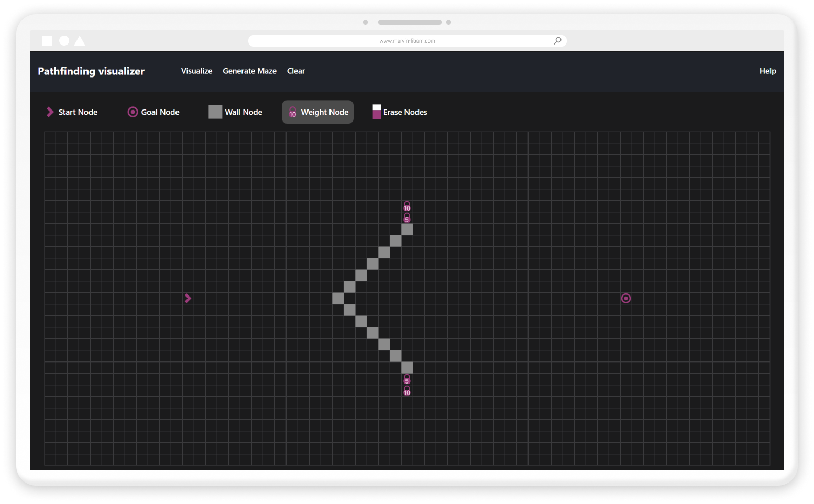Viewport: 814px width, 504px height.
Task: Click the goal node target on the grid
Action: pyautogui.click(x=625, y=298)
